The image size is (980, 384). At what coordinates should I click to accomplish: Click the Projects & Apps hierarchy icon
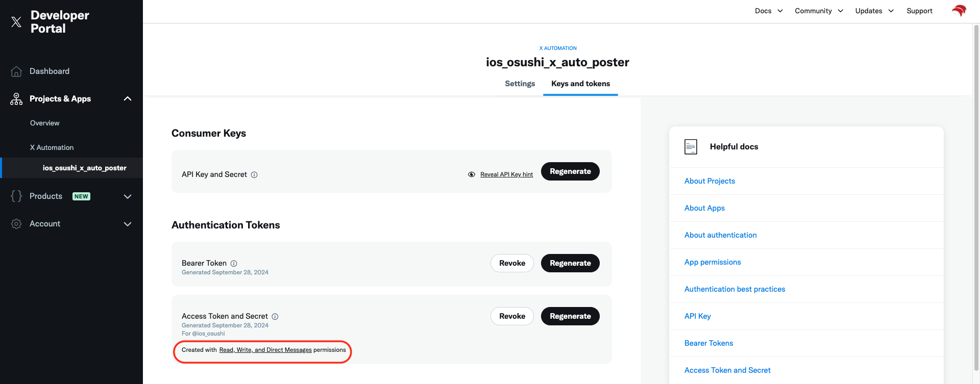pos(16,99)
